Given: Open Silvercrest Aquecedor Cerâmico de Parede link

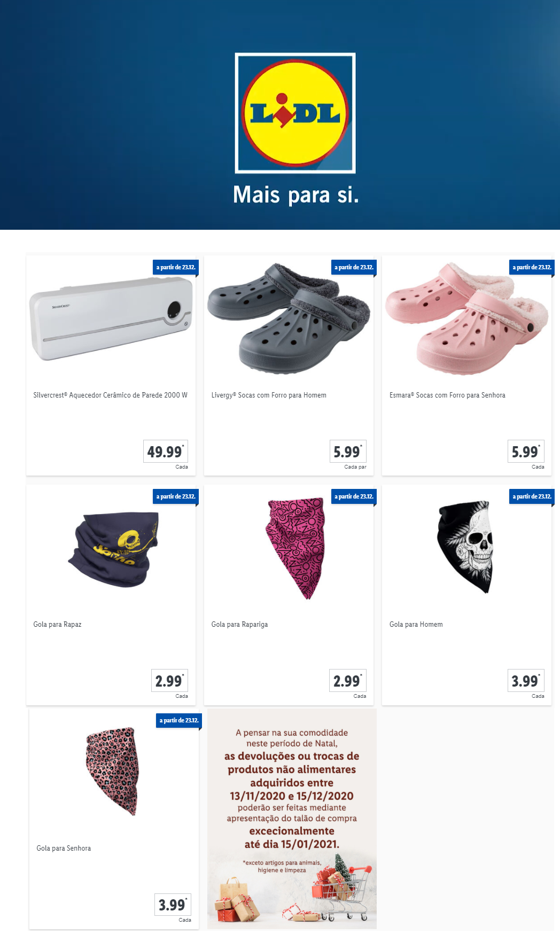Looking at the screenshot, I should coord(111,395).
